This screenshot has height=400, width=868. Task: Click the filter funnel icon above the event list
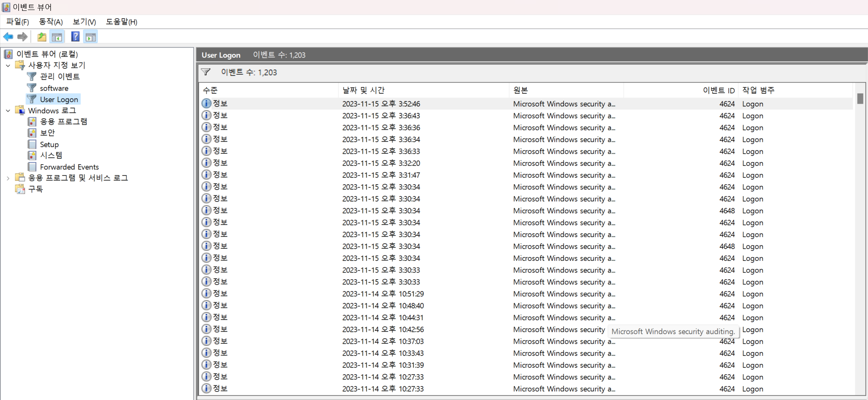point(206,72)
